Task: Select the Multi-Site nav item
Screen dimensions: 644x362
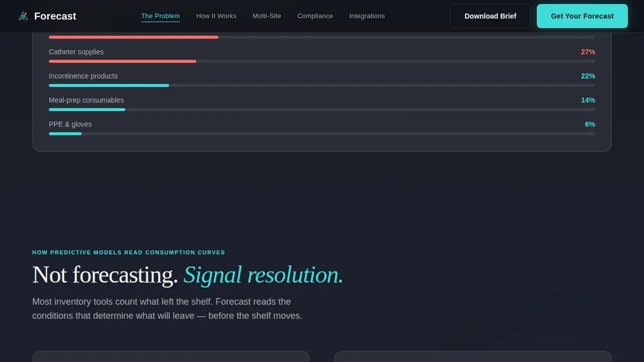Action: (x=267, y=16)
